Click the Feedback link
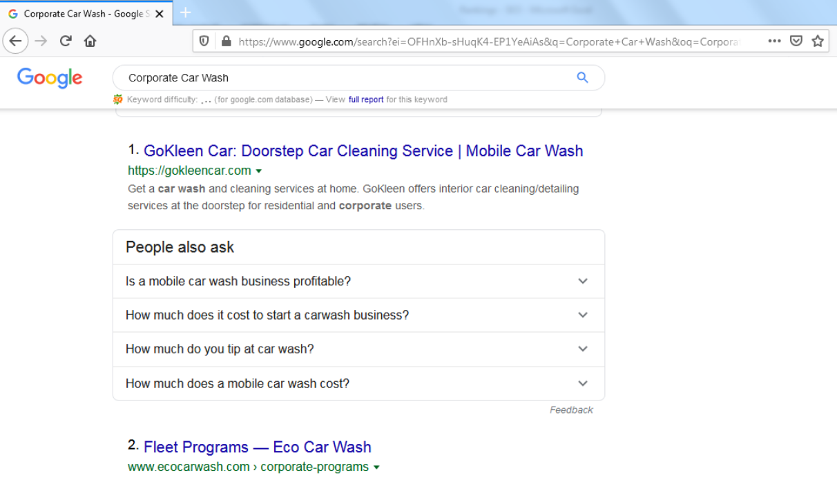837x504 pixels. click(571, 410)
